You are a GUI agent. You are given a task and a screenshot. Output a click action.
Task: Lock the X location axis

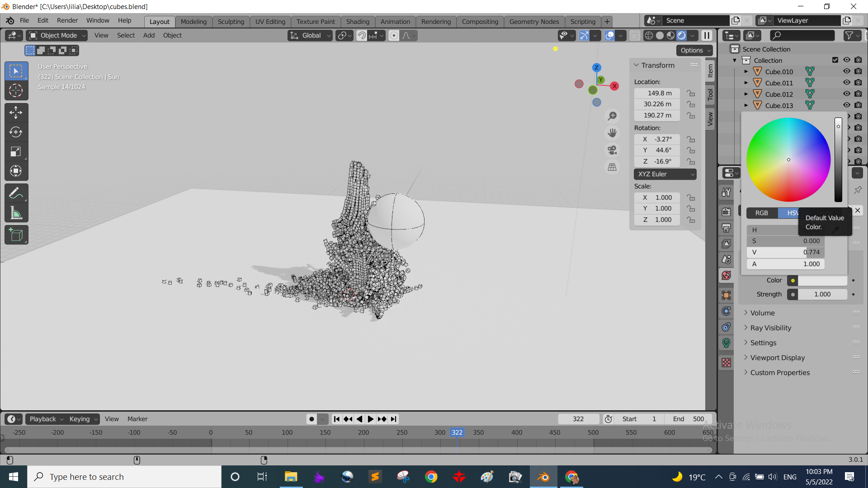pyautogui.click(x=691, y=93)
